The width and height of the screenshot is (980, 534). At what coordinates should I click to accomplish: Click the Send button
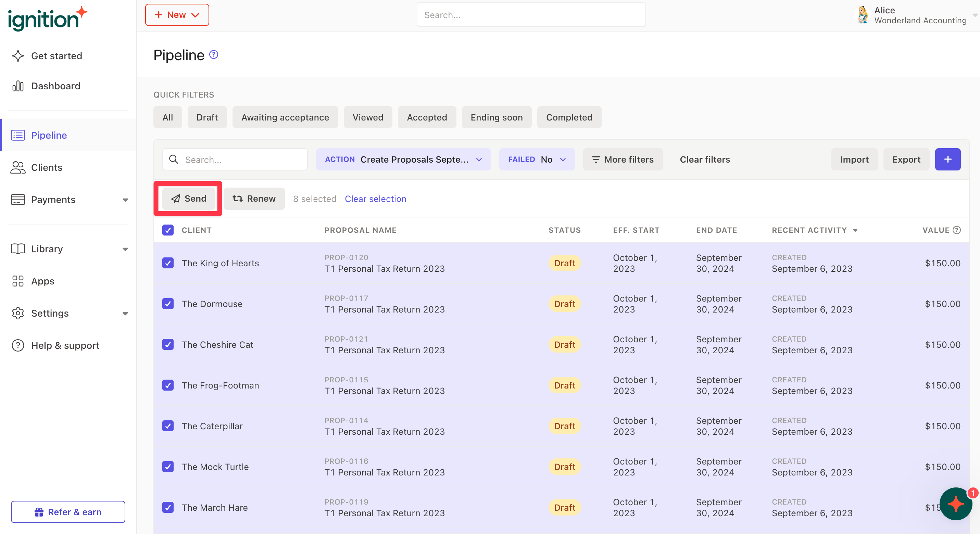point(188,199)
